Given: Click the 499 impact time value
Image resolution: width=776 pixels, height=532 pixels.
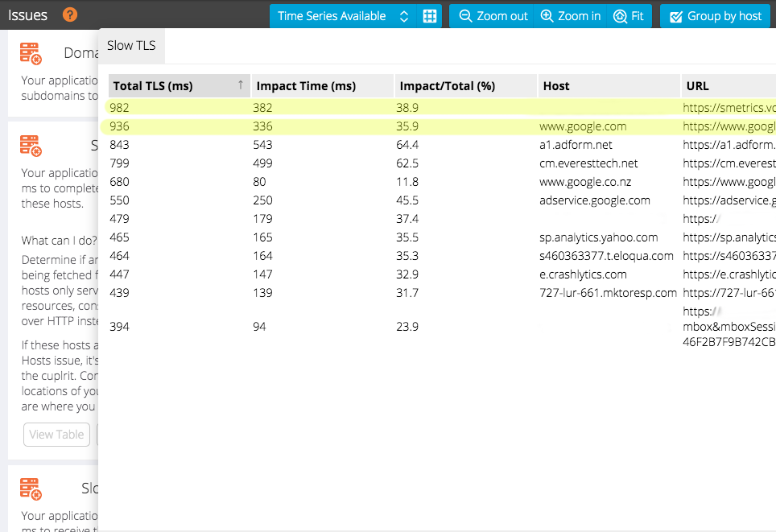Looking at the screenshot, I should point(262,163).
